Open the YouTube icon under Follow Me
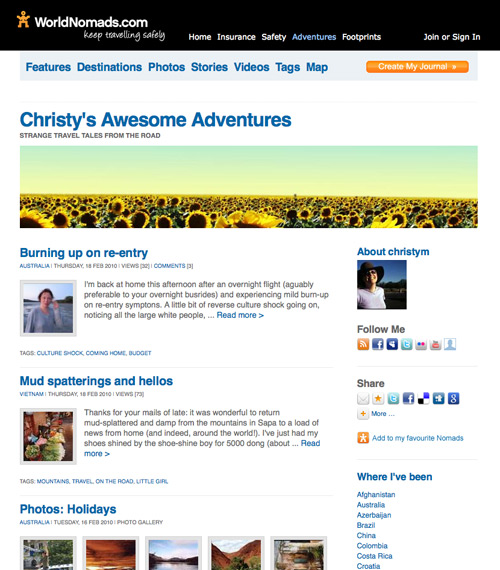 tap(435, 344)
